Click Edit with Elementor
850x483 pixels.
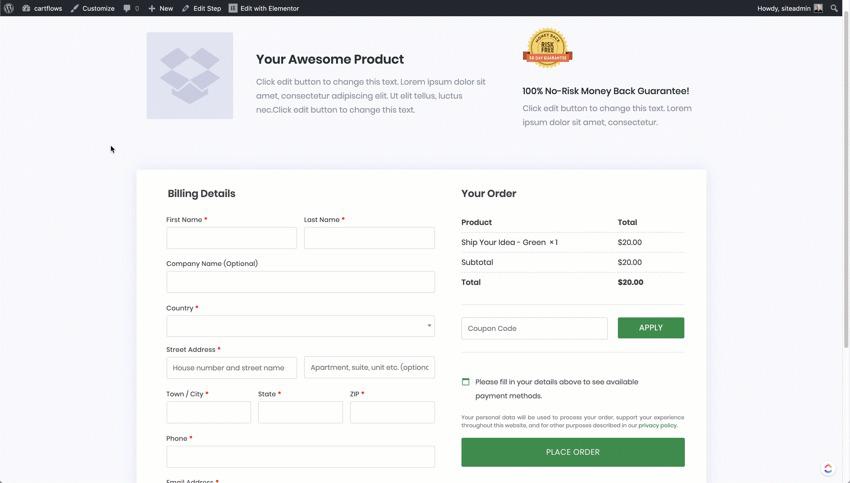pyautogui.click(x=264, y=8)
